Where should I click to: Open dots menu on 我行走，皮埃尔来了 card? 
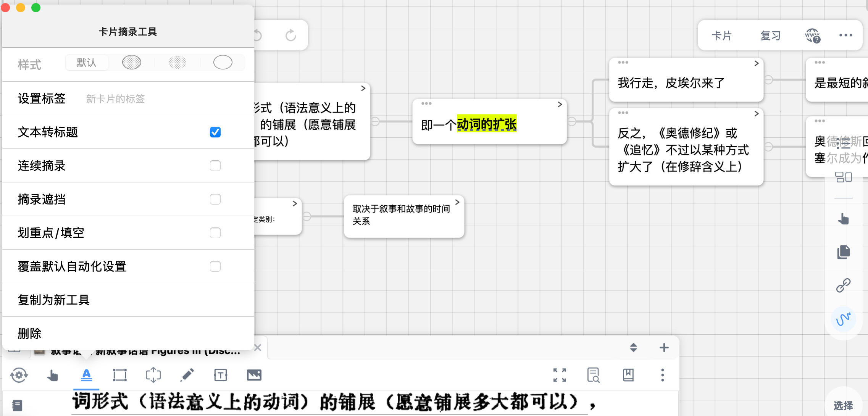tap(623, 63)
